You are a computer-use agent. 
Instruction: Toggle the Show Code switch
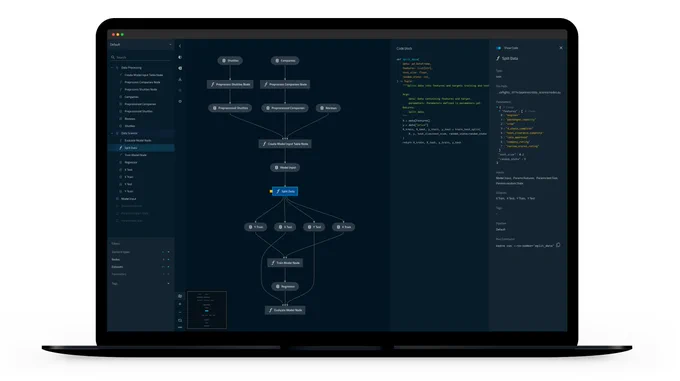point(499,48)
